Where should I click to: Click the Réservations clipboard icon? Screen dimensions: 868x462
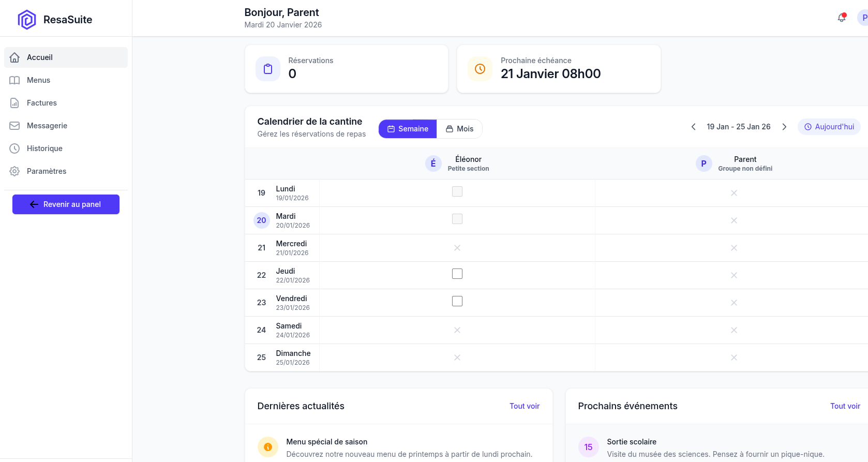(x=268, y=69)
